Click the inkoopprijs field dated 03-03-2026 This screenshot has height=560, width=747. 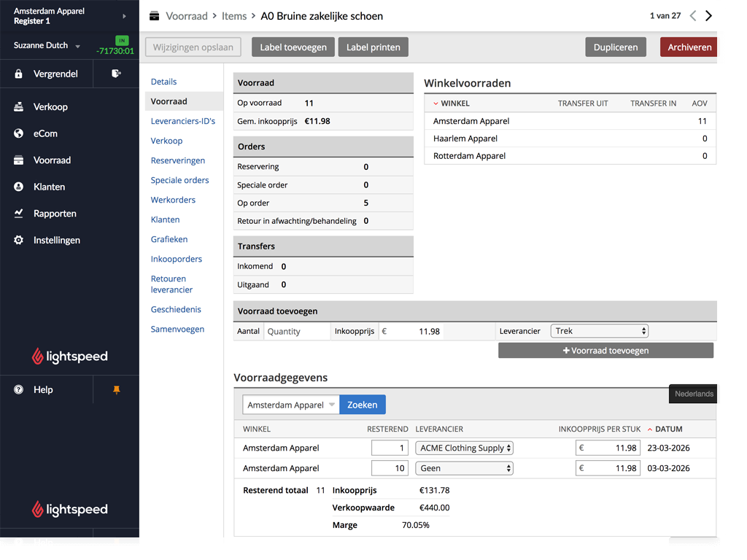[x=608, y=468]
